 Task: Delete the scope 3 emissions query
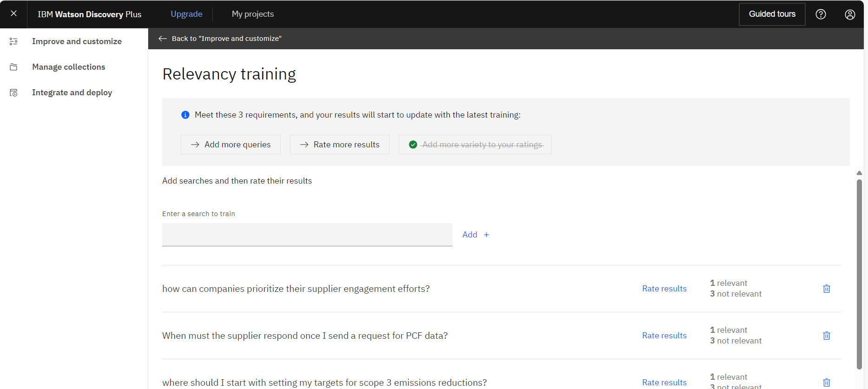click(x=827, y=382)
